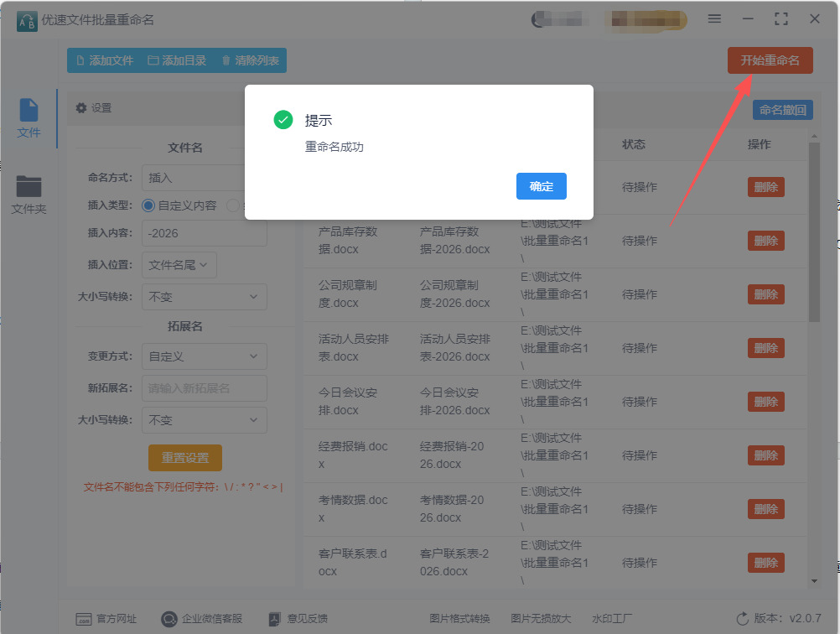Click the 新拓展名 input field
Viewport: 840px width, 634px height.
point(204,388)
